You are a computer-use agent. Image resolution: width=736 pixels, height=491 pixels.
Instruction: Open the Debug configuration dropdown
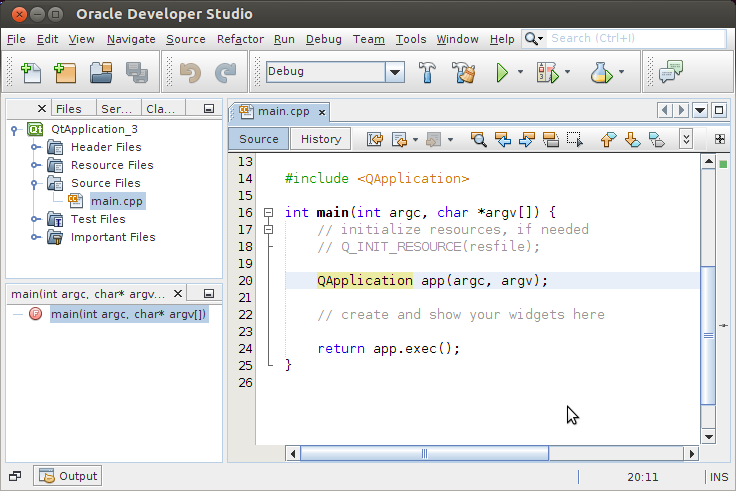tap(395, 72)
